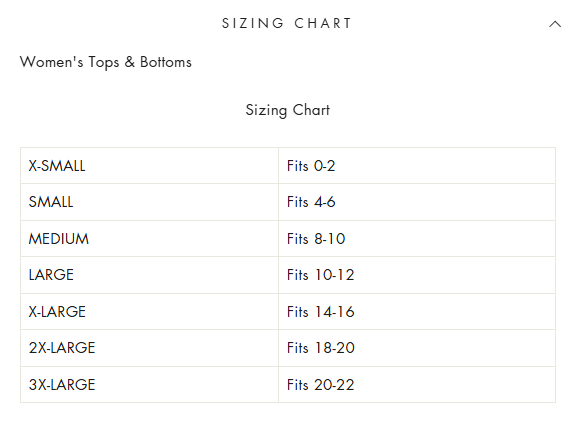Image resolution: width=573 pixels, height=429 pixels.
Task: Select the 3X-LARGE size cell
Action: point(149,384)
